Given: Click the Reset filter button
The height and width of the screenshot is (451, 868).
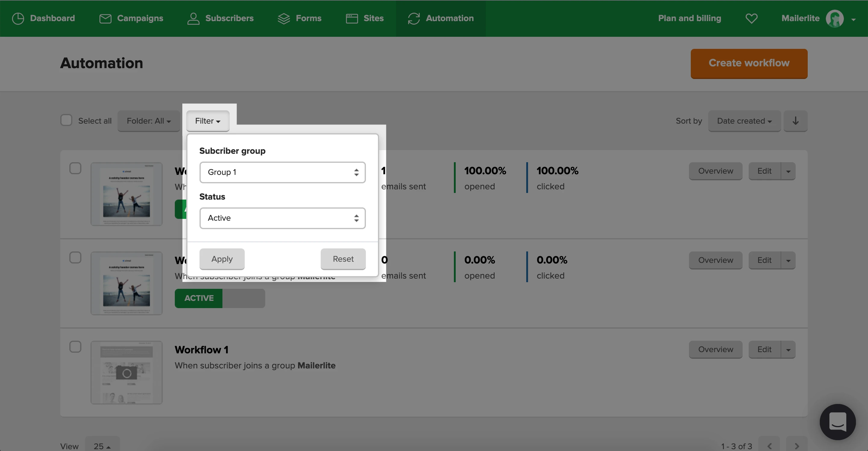Looking at the screenshot, I should click(x=343, y=259).
